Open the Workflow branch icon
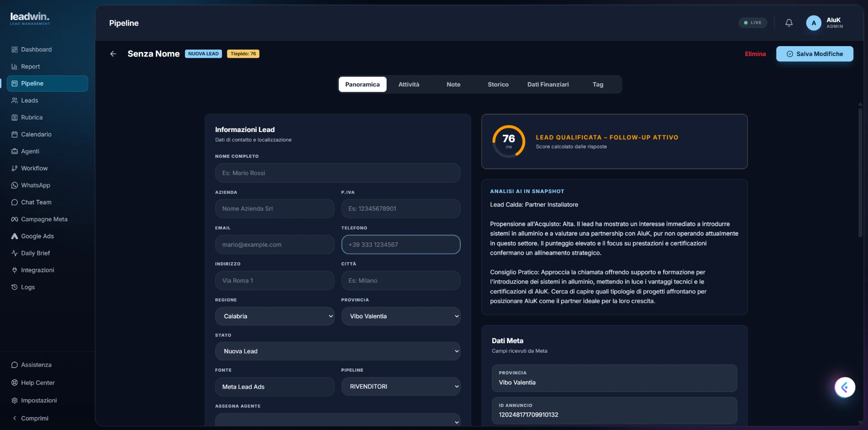This screenshot has height=430, width=868. point(14,168)
